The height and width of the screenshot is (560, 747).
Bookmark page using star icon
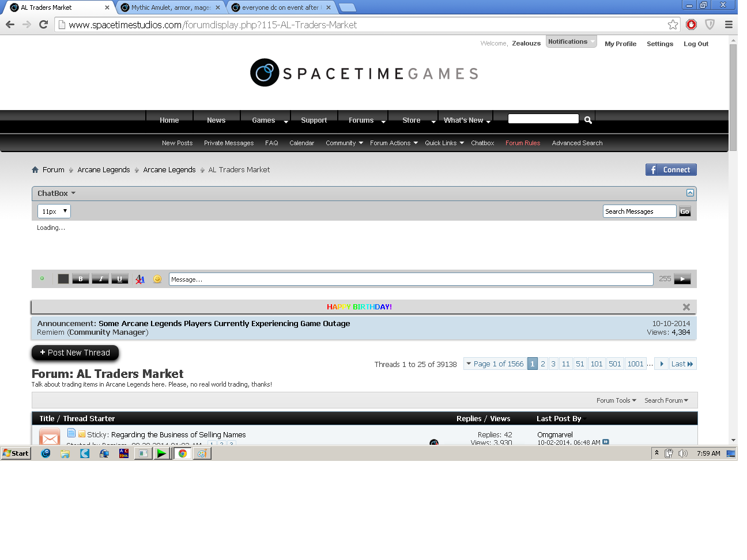point(673,24)
